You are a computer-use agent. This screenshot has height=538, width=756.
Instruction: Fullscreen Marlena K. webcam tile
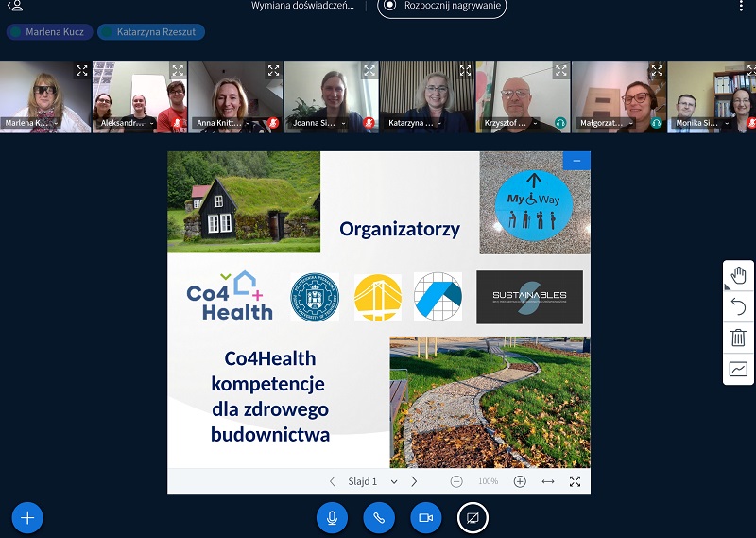(81, 71)
